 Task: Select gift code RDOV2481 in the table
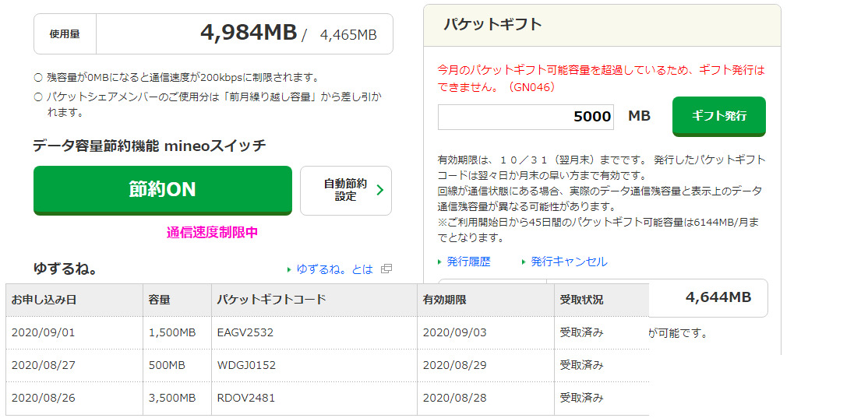246,398
